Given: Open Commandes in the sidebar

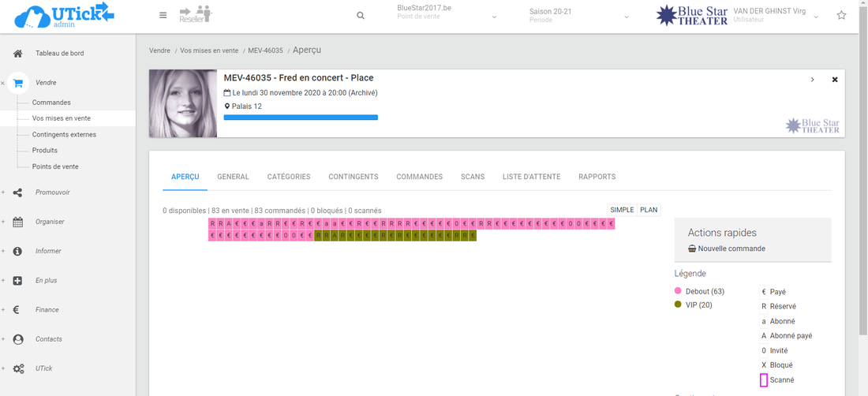Looking at the screenshot, I should (51, 103).
